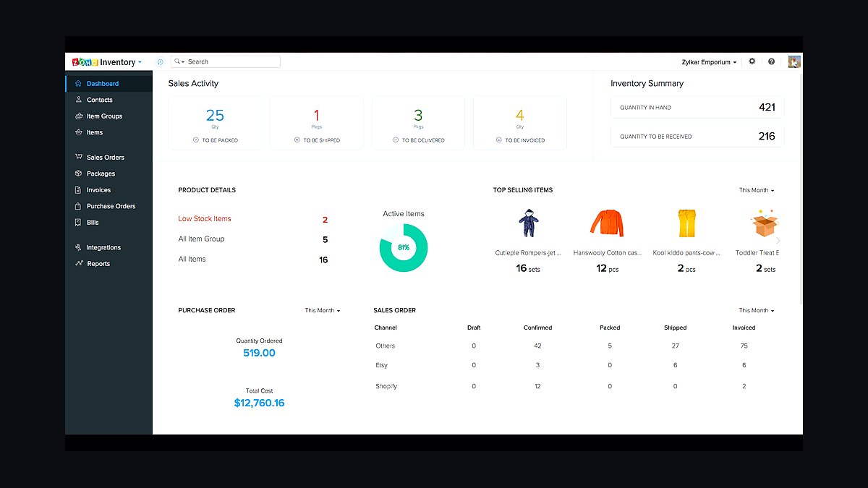Open All Item Group link

pos(201,239)
